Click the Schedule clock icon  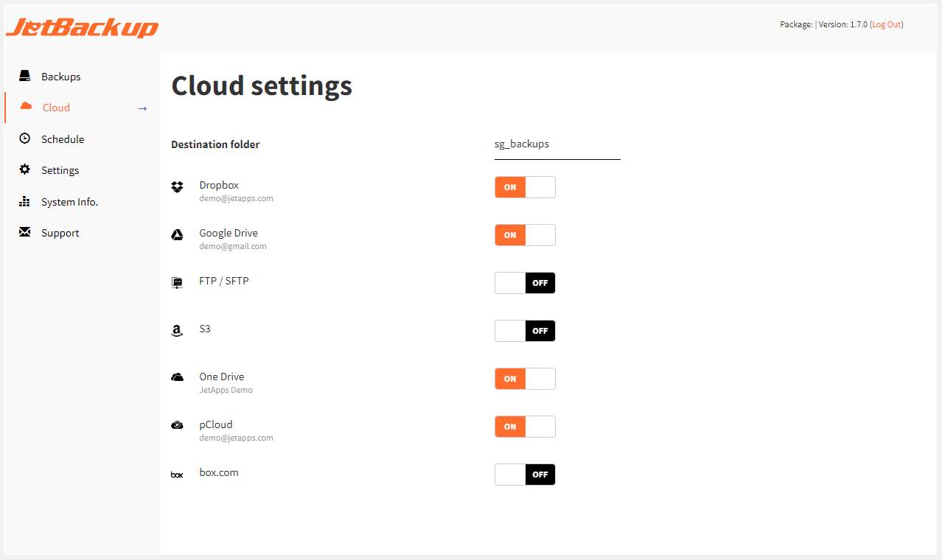(25, 139)
